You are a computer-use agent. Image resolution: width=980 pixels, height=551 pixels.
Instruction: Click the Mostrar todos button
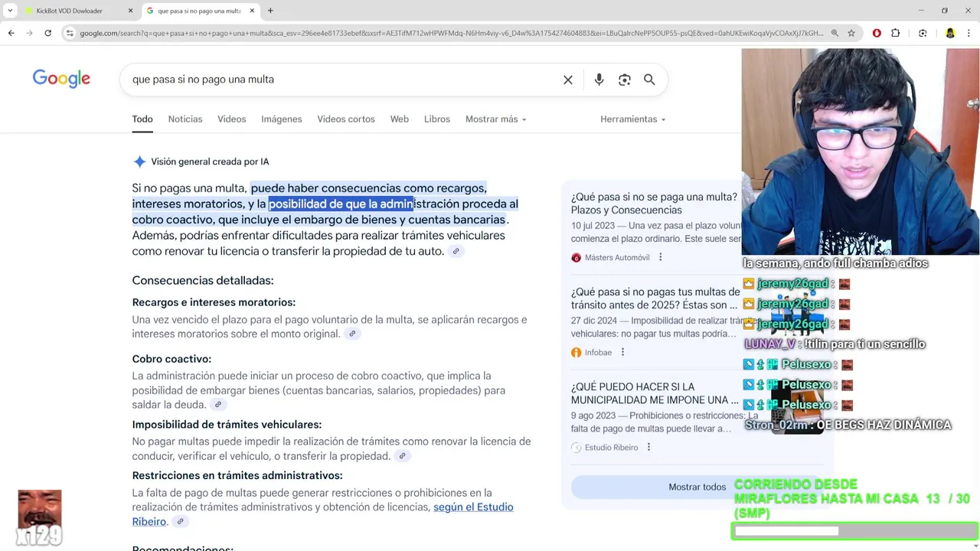697,487
